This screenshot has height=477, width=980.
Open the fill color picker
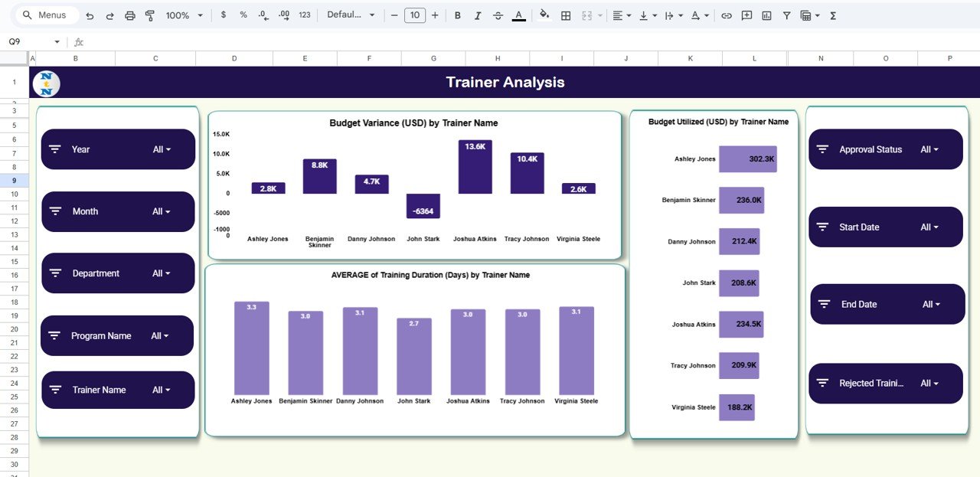[544, 15]
